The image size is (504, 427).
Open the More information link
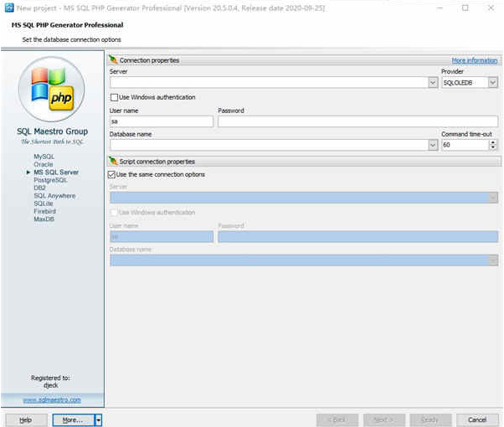(x=474, y=60)
